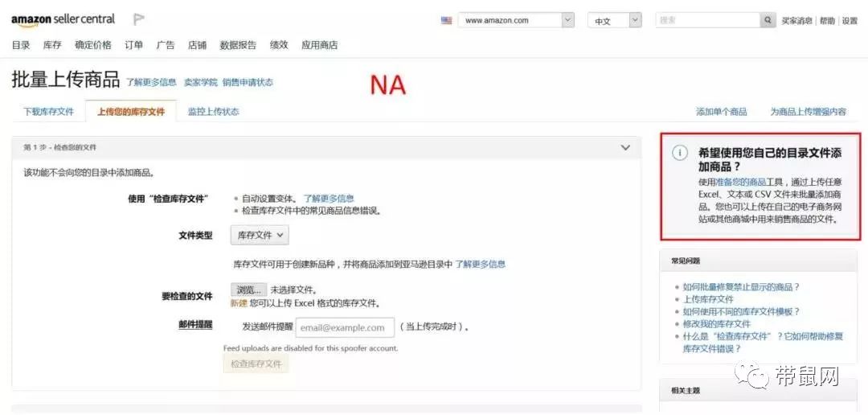Click into the top search box
Viewport: 868px width, 415px height.
[x=707, y=20]
